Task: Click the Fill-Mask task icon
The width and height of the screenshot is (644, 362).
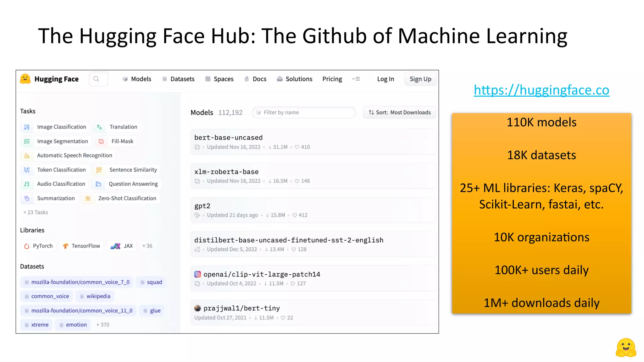Action: 101,141
